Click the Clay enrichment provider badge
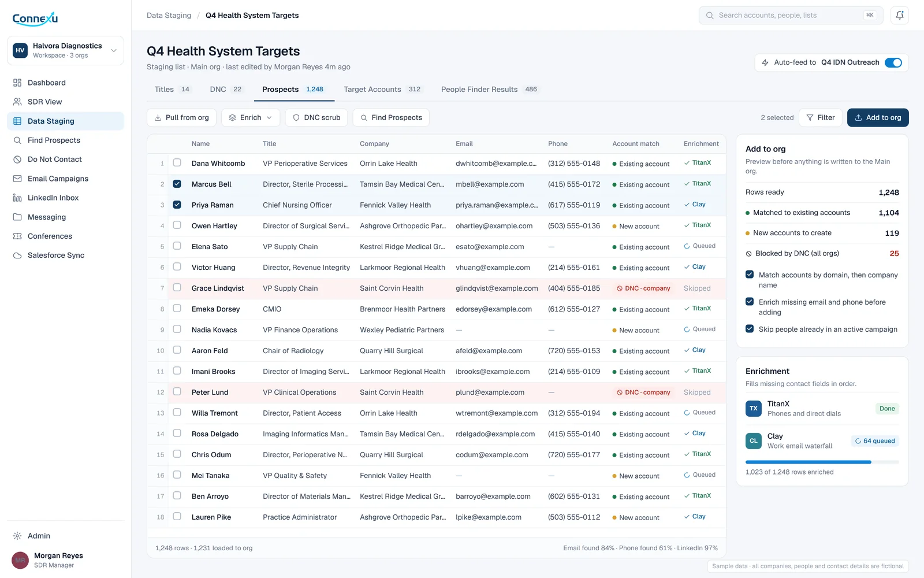This screenshot has width=924, height=578. coord(754,441)
